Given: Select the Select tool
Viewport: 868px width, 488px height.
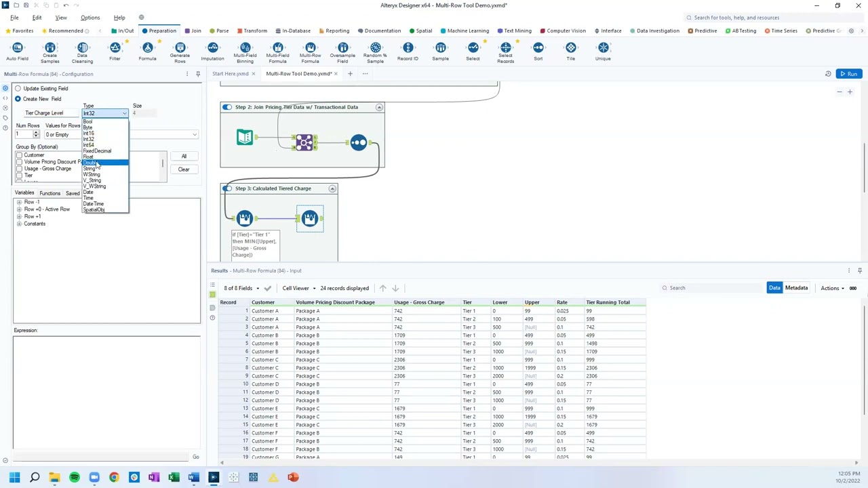Looking at the screenshot, I should point(473,52).
